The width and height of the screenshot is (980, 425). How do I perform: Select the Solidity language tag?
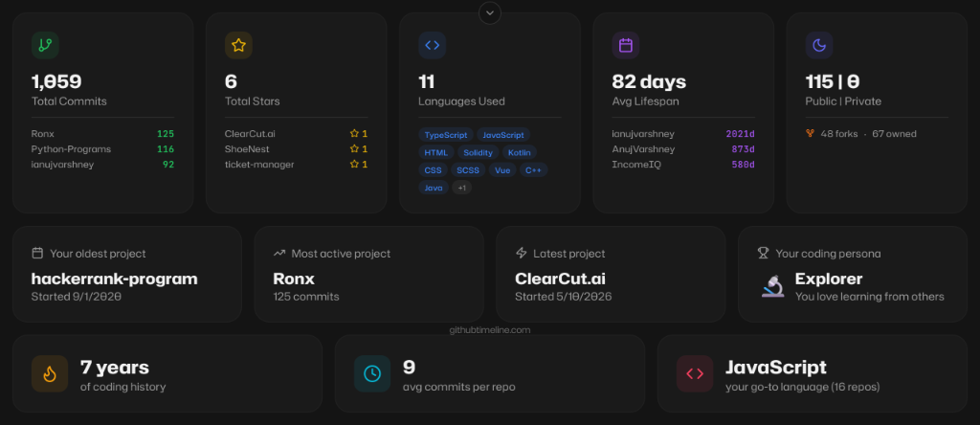pos(479,152)
